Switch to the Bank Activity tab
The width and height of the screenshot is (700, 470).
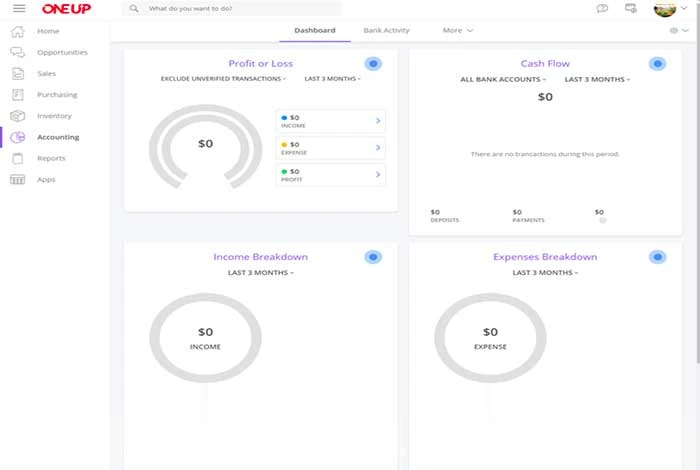(386, 30)
